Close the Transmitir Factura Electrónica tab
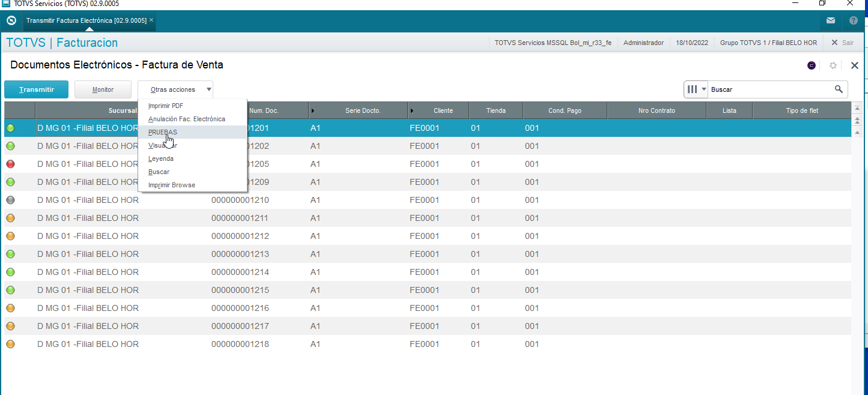Viewport: 868px width, 395px height. (152, 20)
